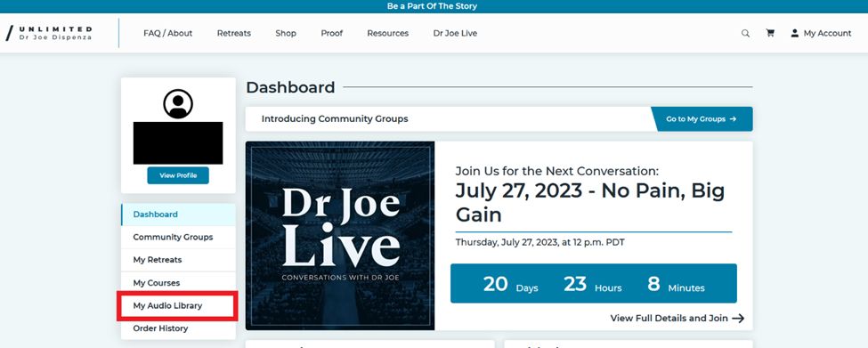Click the Unlimited Dr Joe Dispenza logo
Viewport: 868px width, 348px height.
pos(49,33)
